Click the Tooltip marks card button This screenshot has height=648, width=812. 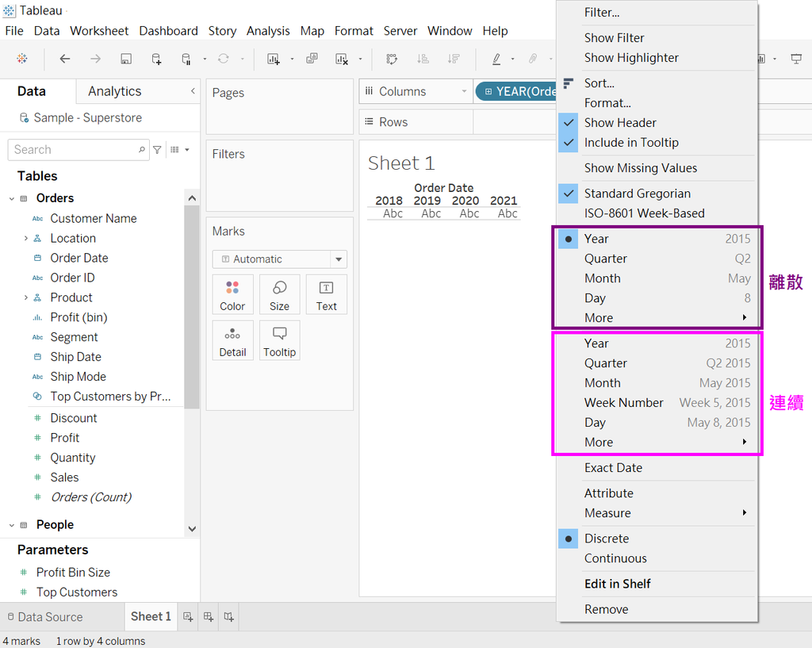point(279,341)
